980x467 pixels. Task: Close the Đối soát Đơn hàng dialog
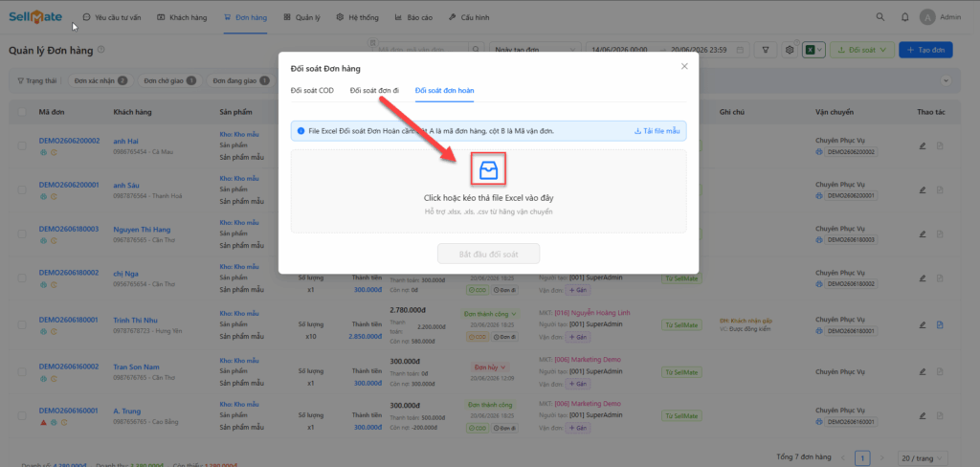(x=684, y=66)
